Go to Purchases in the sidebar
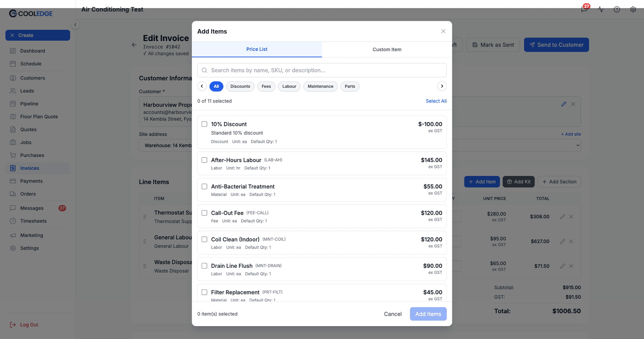 tap(38, 155)
